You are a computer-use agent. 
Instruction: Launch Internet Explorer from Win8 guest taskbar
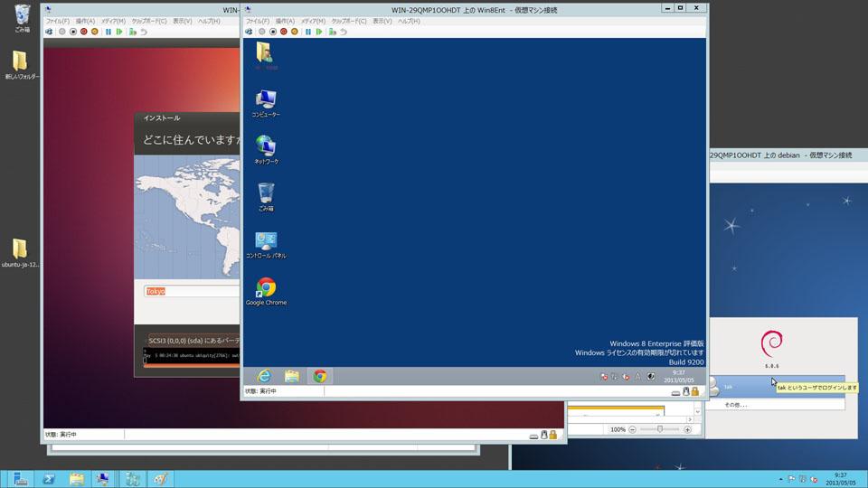click(265, 376)
